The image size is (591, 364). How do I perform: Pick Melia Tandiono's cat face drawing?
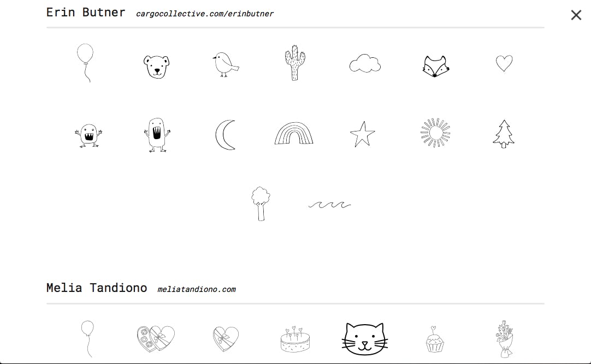click(x=365, y=339)
